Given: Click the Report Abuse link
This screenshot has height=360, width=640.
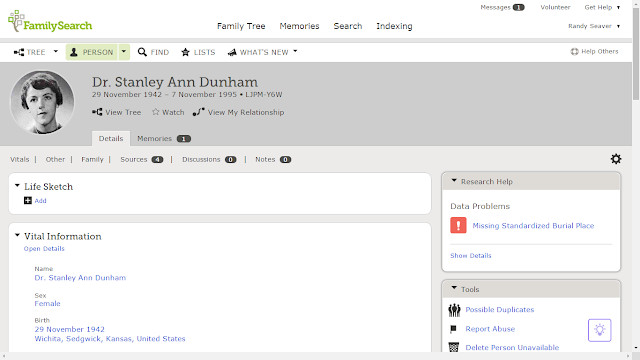Looking at the screenshot, I should coord(490,329).
